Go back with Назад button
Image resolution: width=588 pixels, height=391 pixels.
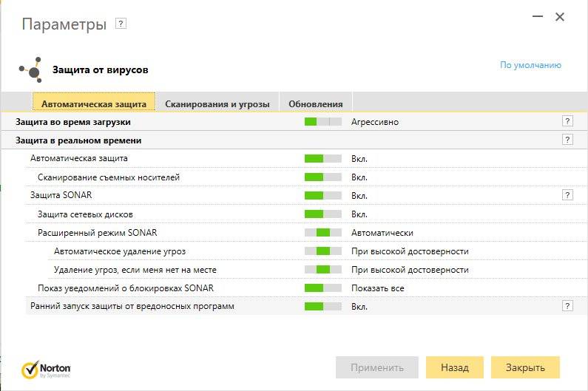pos(455,367)
